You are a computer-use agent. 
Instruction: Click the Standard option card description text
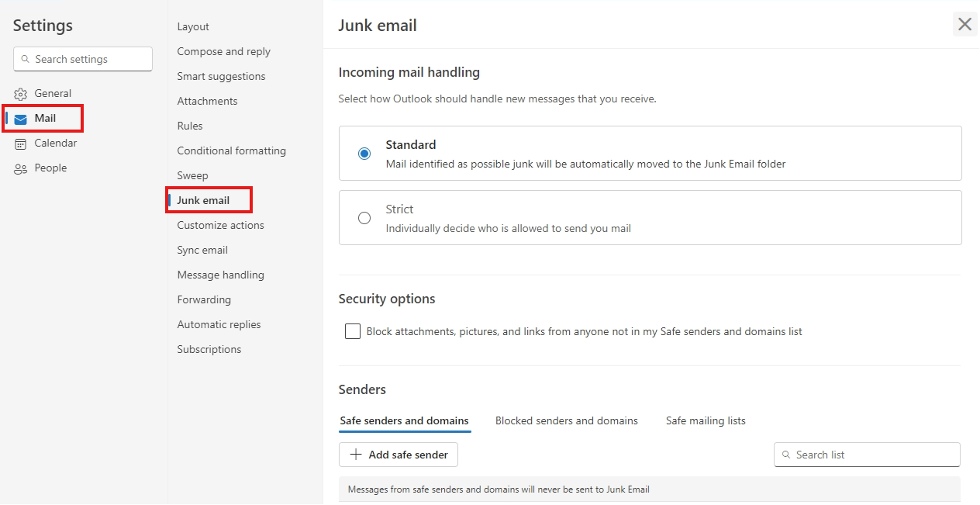[585, 164]
